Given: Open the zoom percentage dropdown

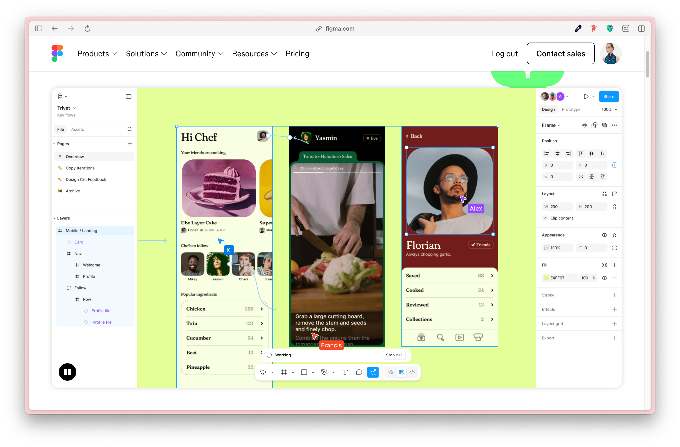Looking at the screenshot, I should pos(609,109).
